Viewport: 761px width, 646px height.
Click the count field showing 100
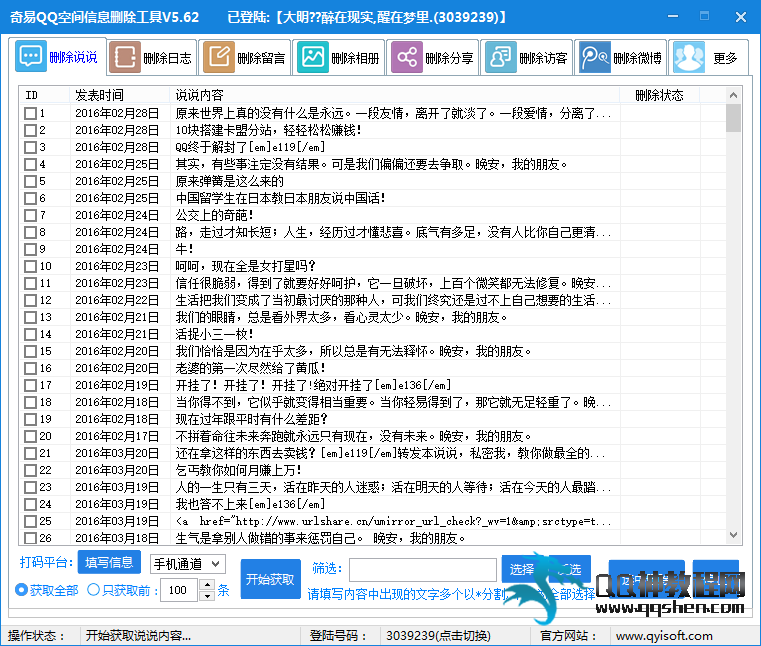click(181, 590)
